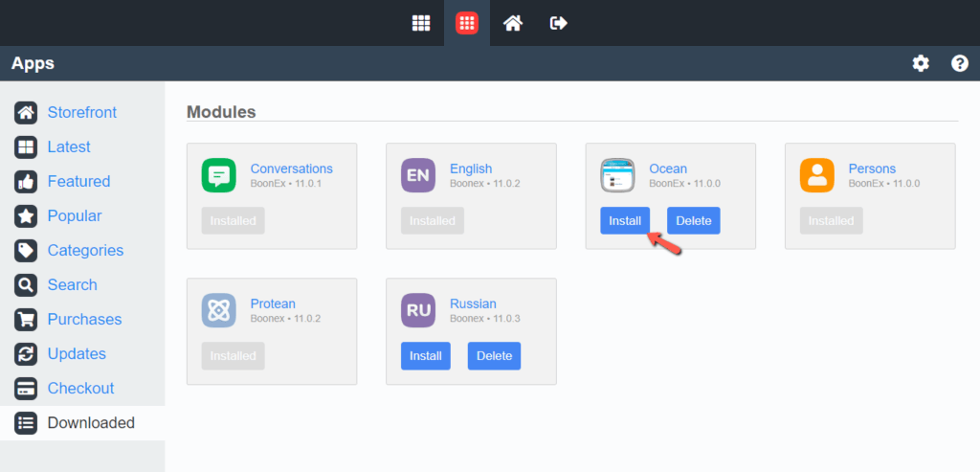Click the Installed button under Protean
This screenshot has height=472, width=980.
click(x=234, y=356)
